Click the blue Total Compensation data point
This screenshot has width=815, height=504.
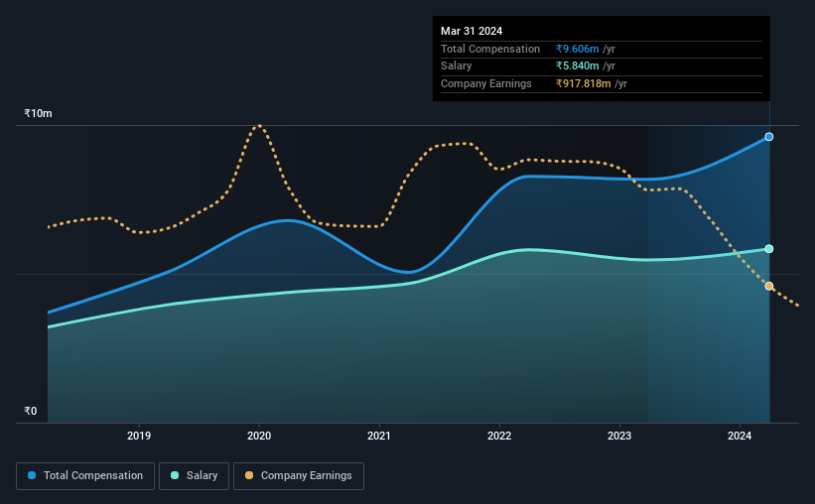(768, 137)
